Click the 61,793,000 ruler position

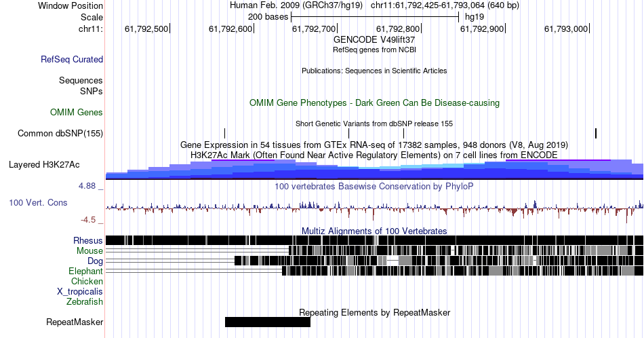click(567, 29)
